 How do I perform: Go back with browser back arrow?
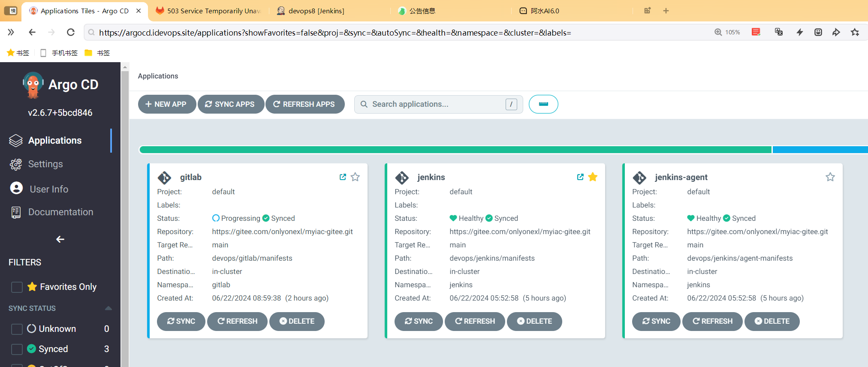click(32, 32)
